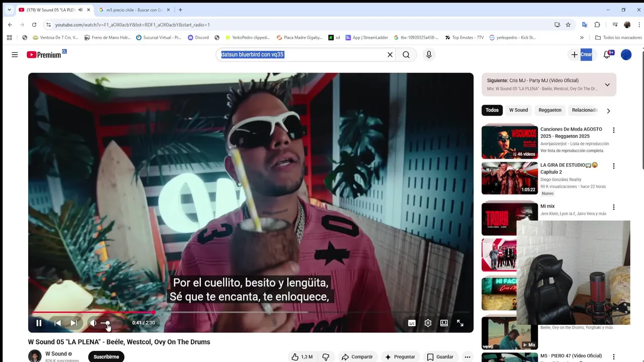Go back in the browser
Screen dimensions: 644x362
click(10, 25)
